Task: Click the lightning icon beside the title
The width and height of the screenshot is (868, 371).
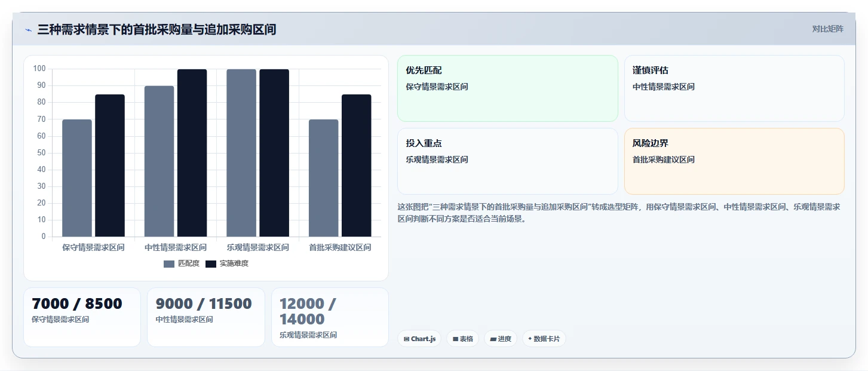Action: pyautogui.click(x=28, y=30)
